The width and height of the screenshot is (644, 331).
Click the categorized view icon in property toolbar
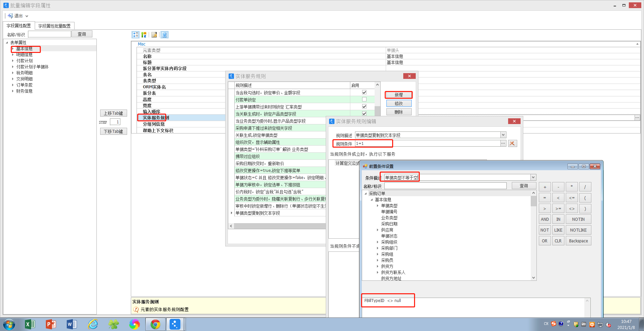(136, 35)
